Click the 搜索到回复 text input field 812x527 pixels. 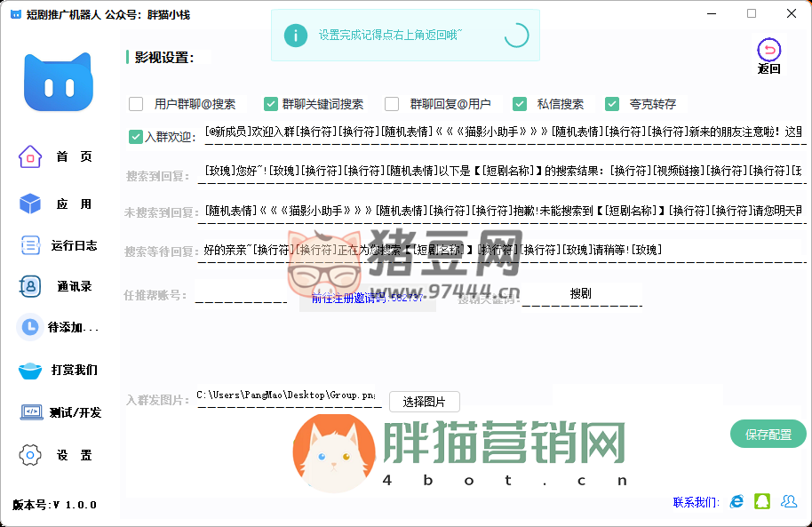(x=502, y=171)
